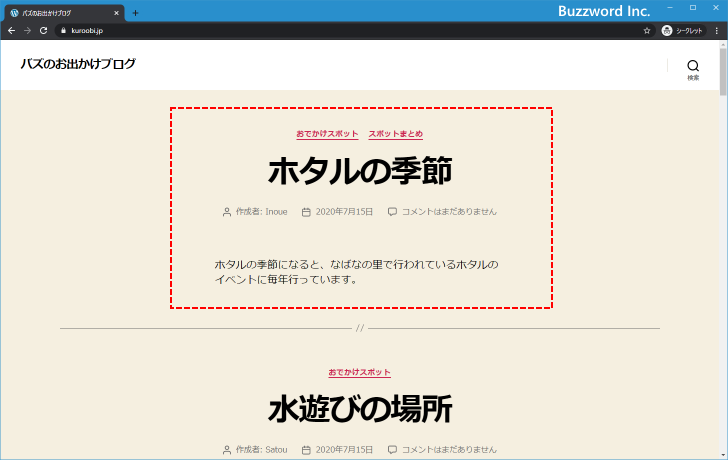Open おでかけスポット category above 水遊びの場所
728x460 pixels.
coord(359,372)
